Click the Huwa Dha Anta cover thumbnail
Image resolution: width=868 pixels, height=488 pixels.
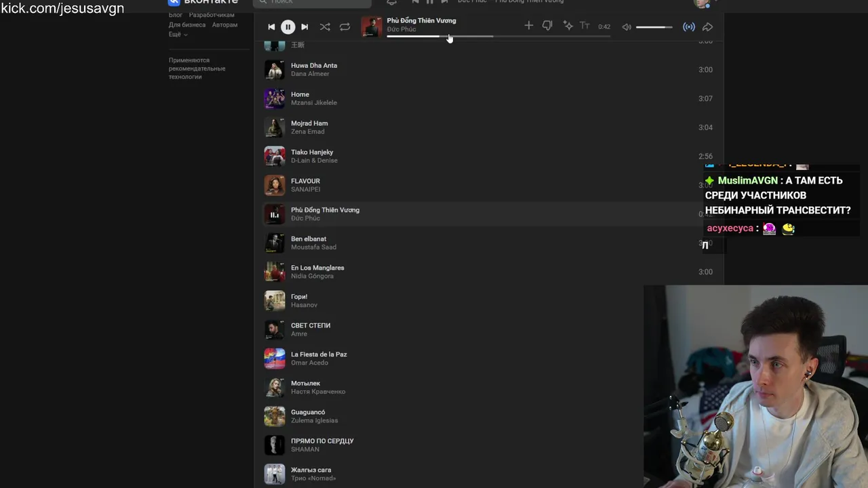tap(275, 70)
